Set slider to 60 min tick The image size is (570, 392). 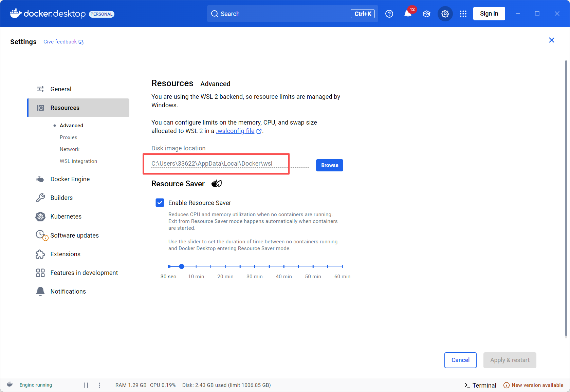pos(342,266)
